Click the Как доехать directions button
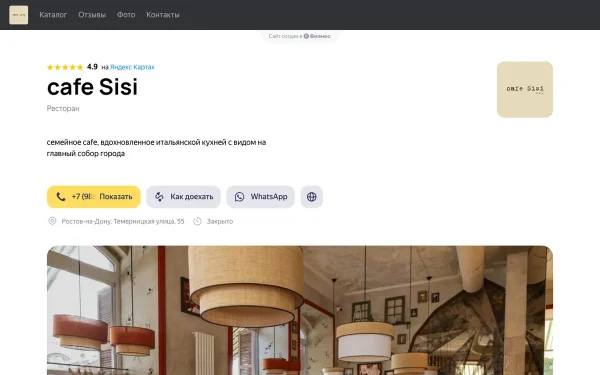The width and height of the screenshot is (600, 375). coord(183,197)
